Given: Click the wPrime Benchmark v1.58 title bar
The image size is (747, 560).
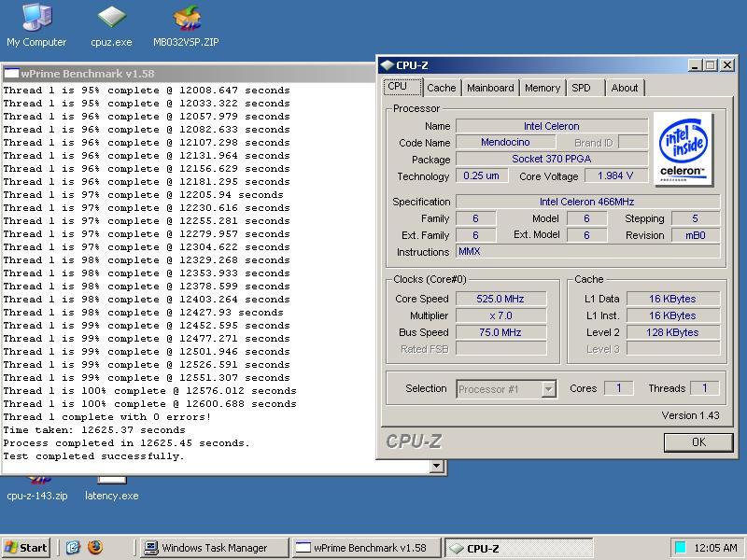Looking at the screenshot, I should pyautogui.click(x=189, y=74).
